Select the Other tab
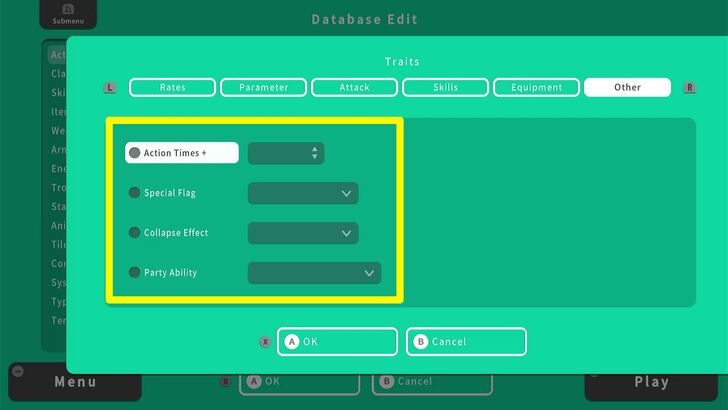Image resolution: width=728 pixels, height=410 pixels. pos(627,87)
